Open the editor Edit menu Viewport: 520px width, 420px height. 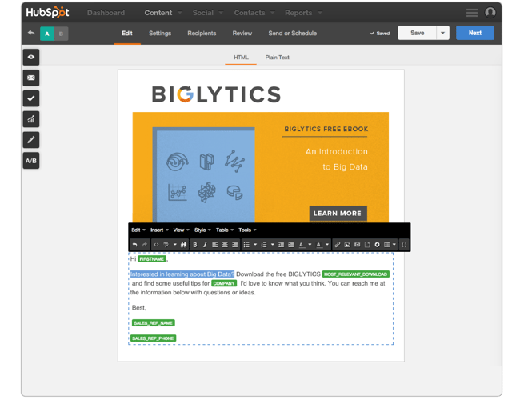coord(138,230)
